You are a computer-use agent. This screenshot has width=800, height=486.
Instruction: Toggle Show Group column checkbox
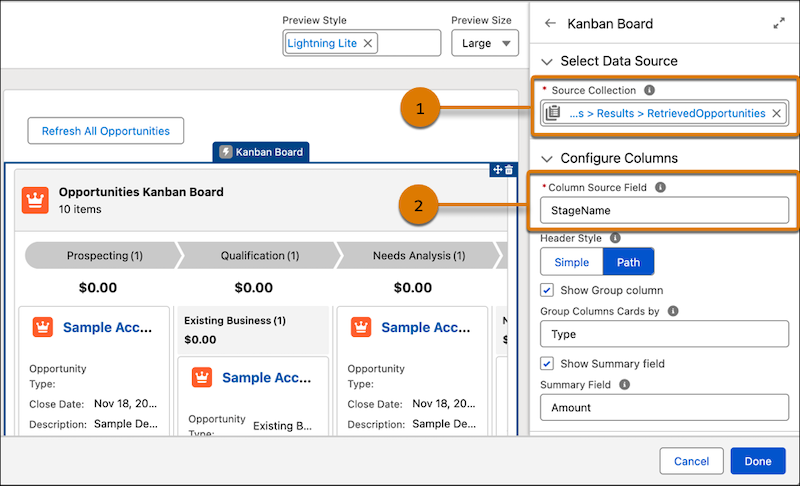click(x=547, y=290)
